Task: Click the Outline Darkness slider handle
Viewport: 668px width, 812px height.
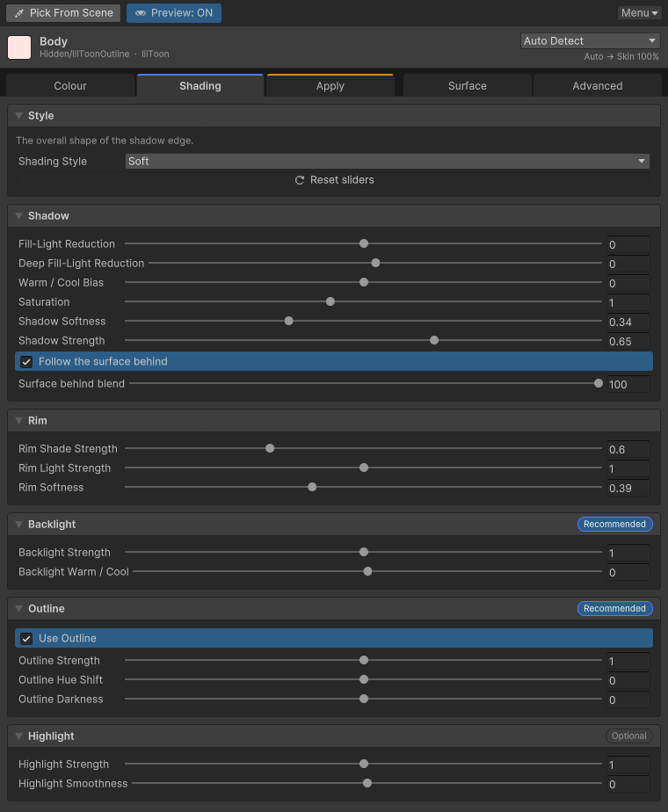Action: point(364,699)
